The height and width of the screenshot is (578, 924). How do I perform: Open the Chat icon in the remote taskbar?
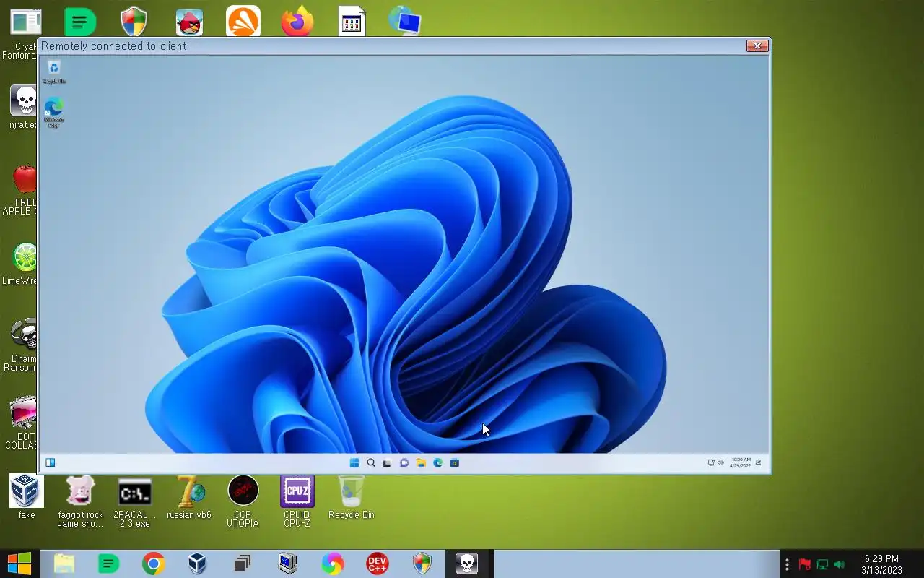(x=404, y=463)
